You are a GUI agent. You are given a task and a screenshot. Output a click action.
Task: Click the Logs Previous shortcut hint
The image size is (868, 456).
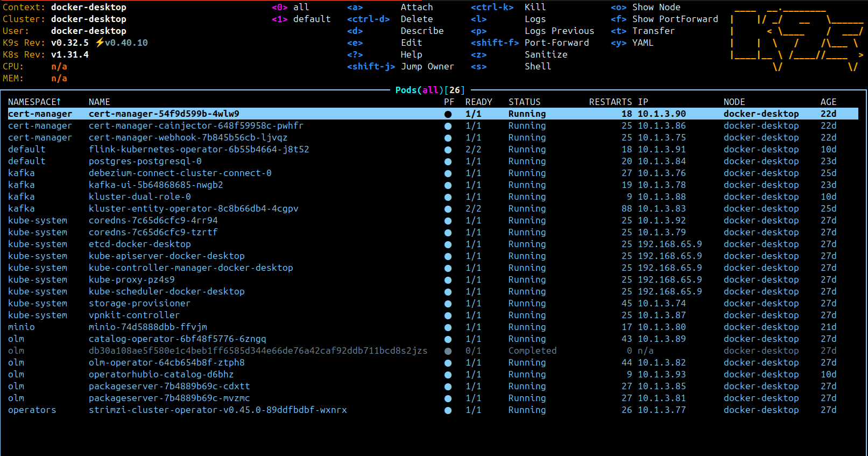click(559, 31)
